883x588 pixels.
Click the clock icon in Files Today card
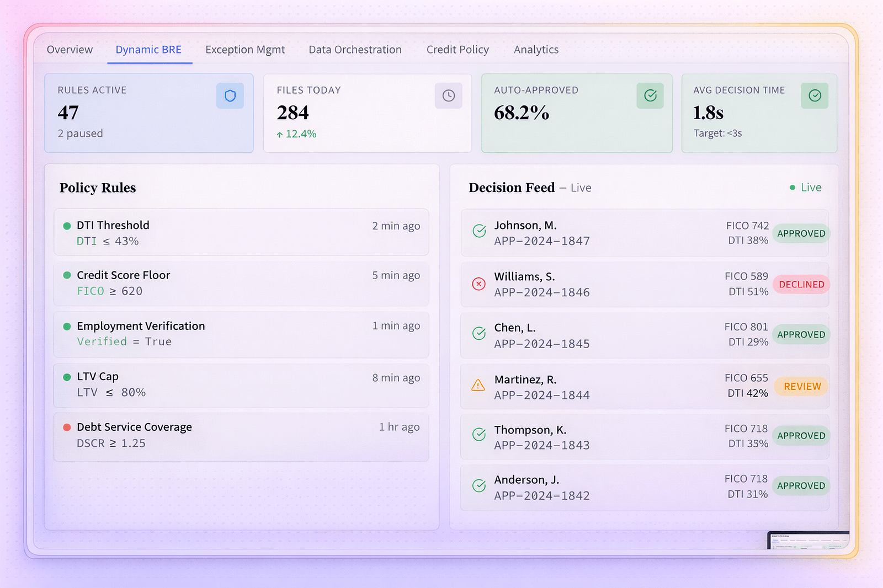click(x=448, y=96)
